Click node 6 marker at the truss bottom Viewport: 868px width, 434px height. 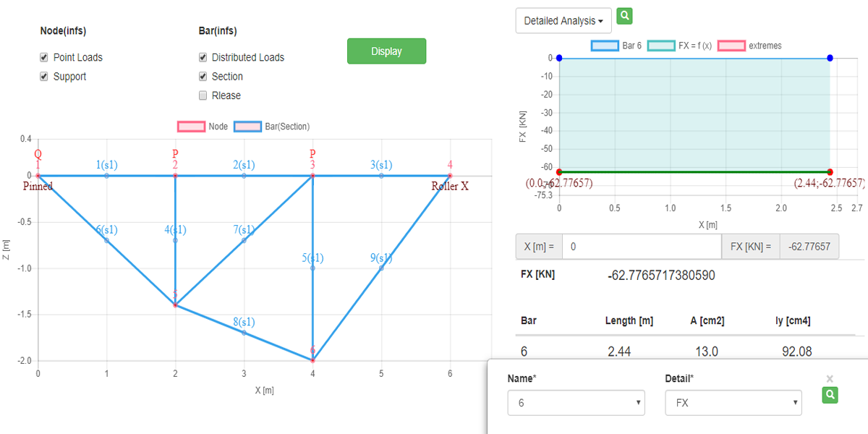click(x=312, y=359)
